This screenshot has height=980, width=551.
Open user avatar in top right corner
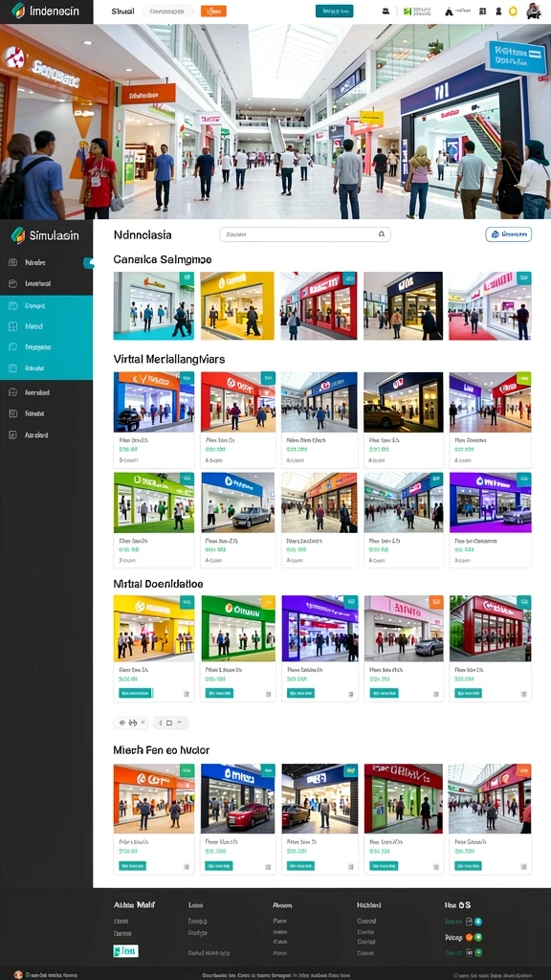pyautogui.click(x=533, y=11)
